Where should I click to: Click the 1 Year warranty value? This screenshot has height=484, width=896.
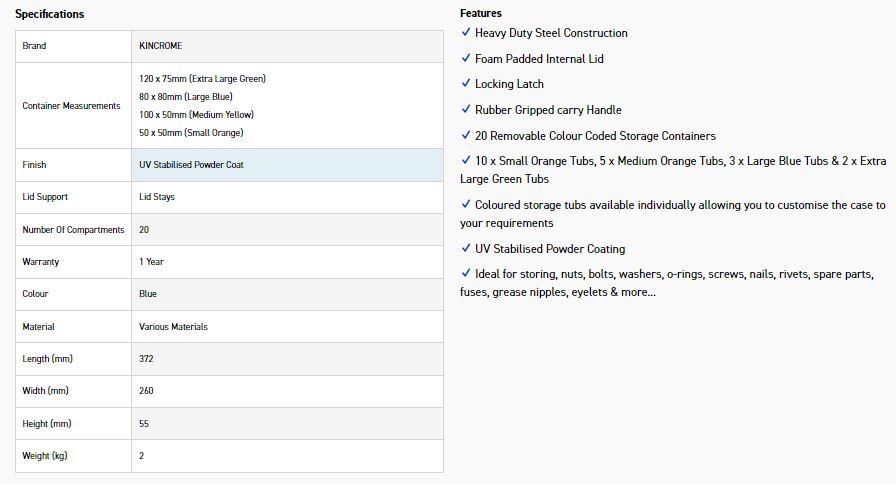pos(151,262)
